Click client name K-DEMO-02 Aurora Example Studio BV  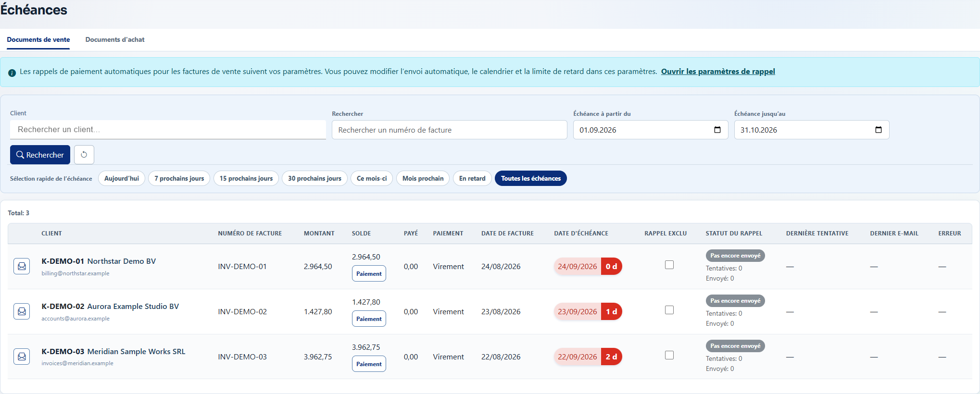click(x=110, y=307)
